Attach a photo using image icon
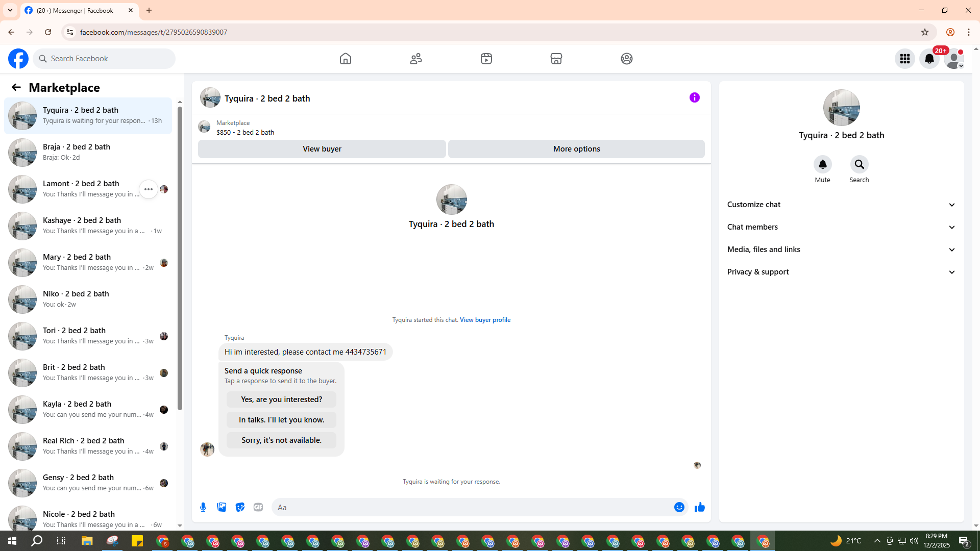 [222, 507]
